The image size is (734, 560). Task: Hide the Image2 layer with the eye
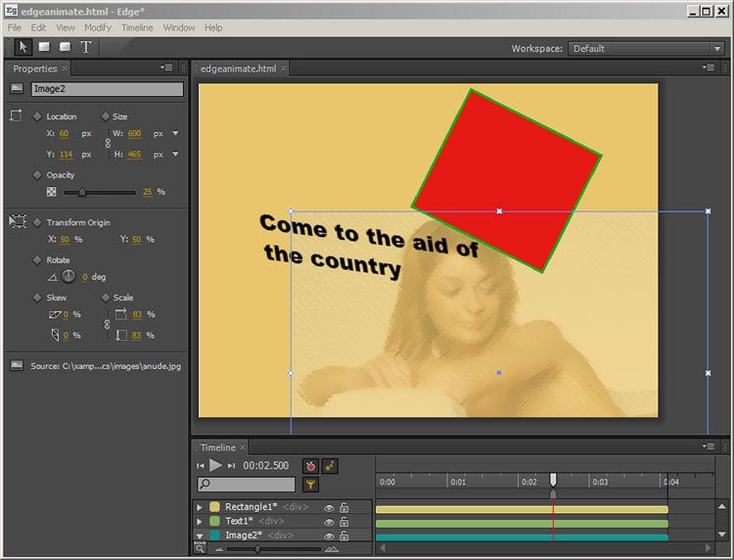click(329, 536)
